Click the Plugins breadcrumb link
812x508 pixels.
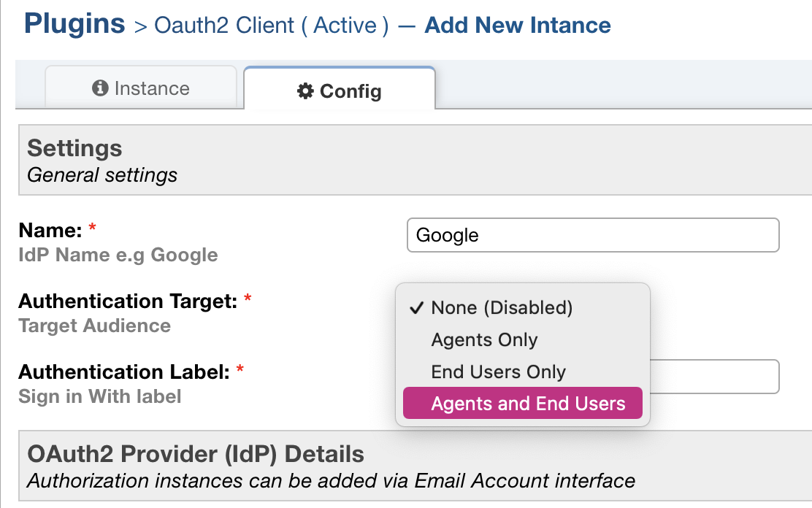74,24
